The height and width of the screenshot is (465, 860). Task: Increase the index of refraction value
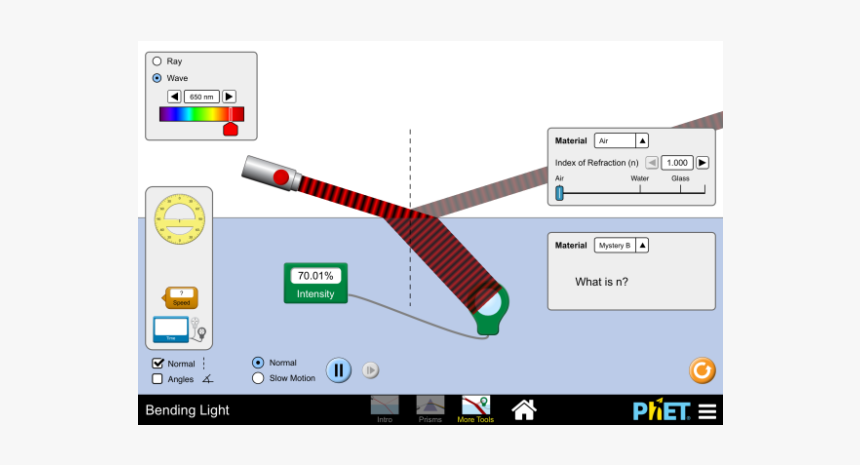coord(702,162)
